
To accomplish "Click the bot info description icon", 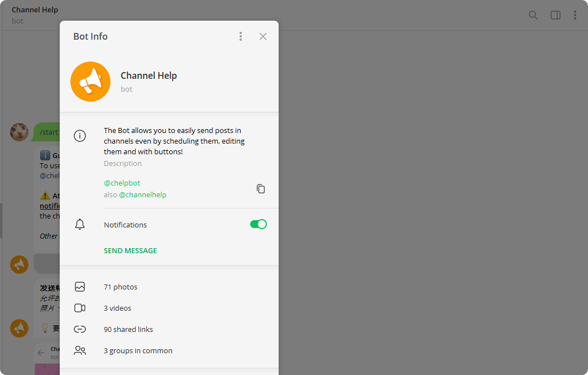I will pyautogui.click(x=80, y=136).
